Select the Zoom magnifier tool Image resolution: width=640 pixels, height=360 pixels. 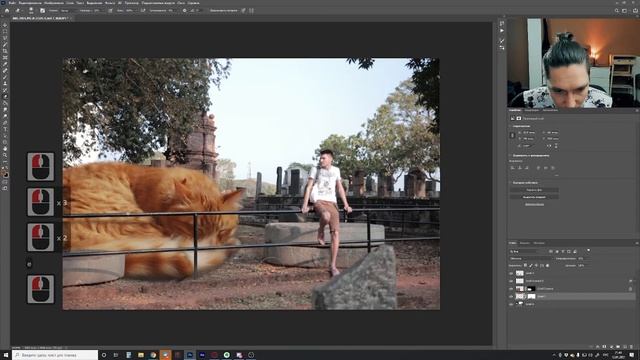tap(5, 155)
